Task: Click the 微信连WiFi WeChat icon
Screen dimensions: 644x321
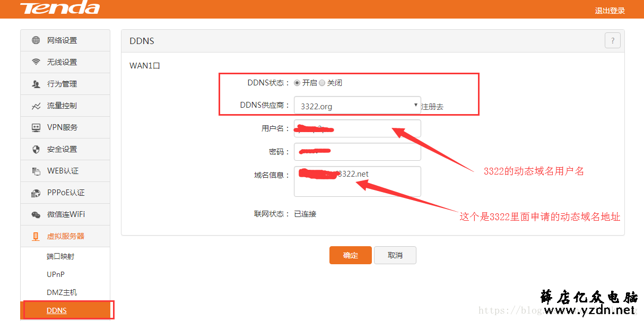Action: pyautogui.click(x=36, y=214)
